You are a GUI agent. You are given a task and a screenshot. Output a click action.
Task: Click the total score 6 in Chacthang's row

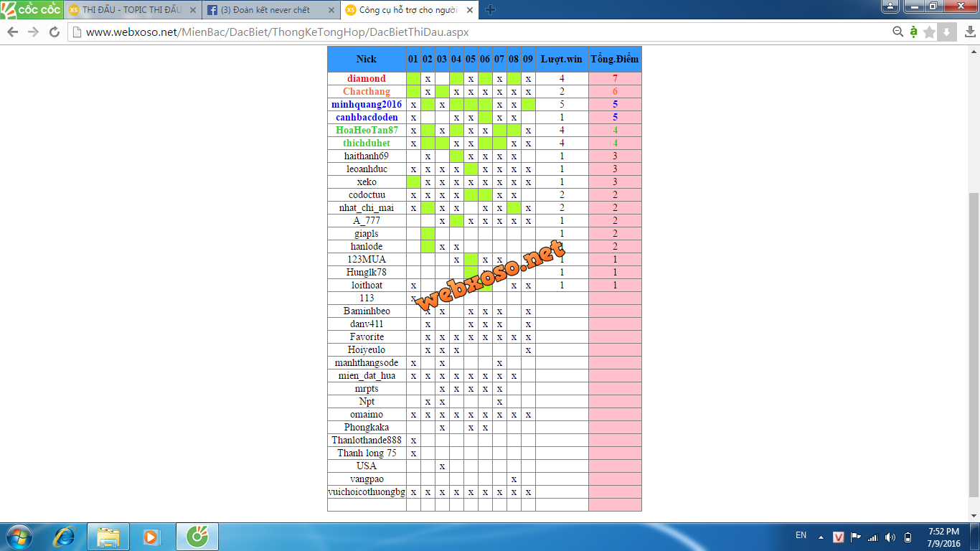(x=615, y=92)
